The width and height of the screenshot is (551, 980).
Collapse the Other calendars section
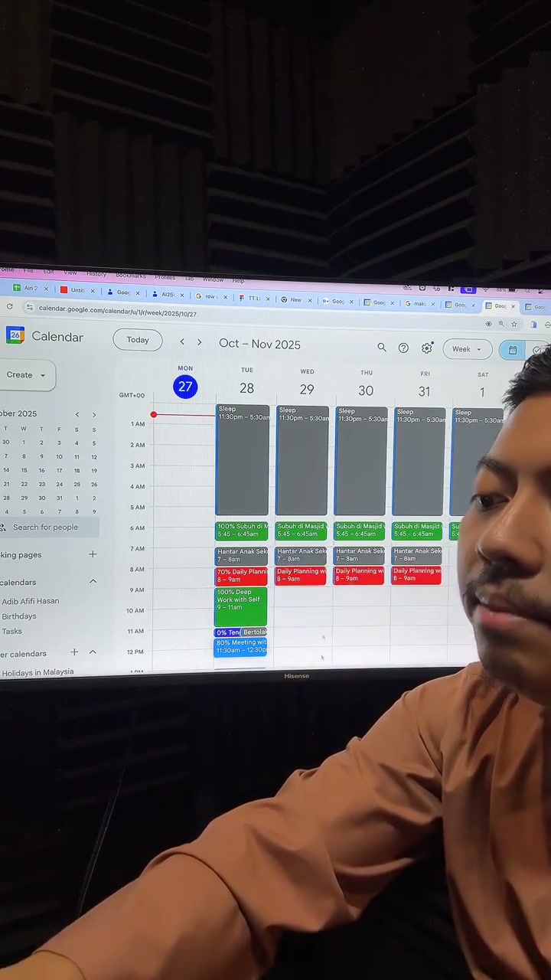point(93,652)
